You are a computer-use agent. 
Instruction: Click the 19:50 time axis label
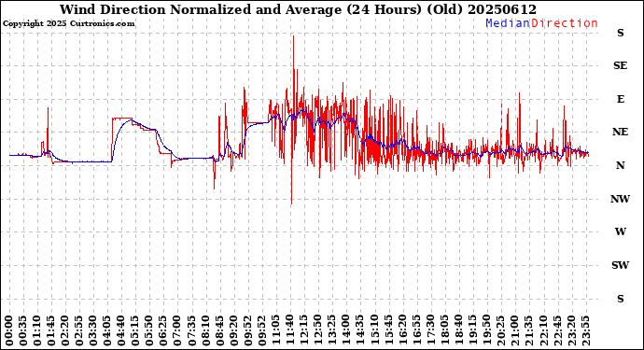(x=486, y=330)
